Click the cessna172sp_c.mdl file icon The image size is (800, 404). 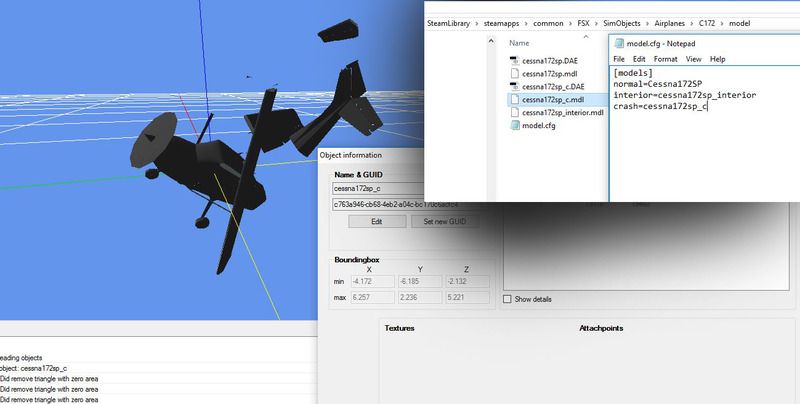pos(514,100)
